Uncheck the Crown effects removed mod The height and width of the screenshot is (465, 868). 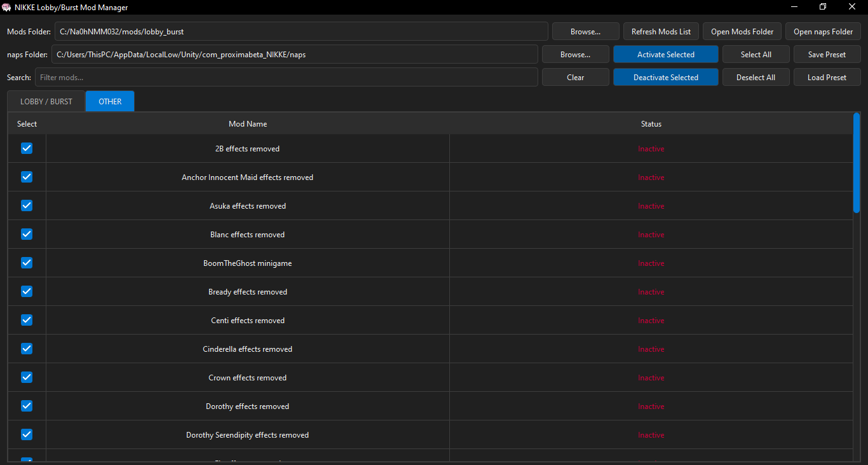pyautogui.click(x=26, y=377)
